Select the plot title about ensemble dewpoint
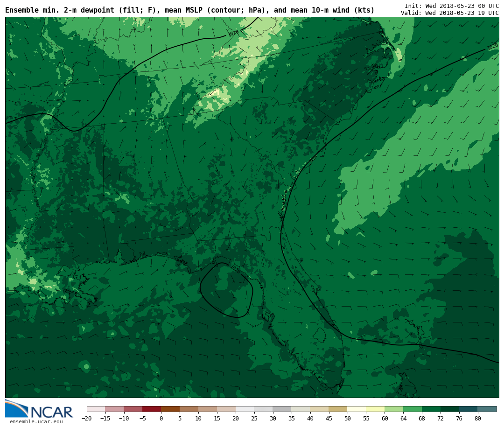Screen dimensions: 504x427 189,10
